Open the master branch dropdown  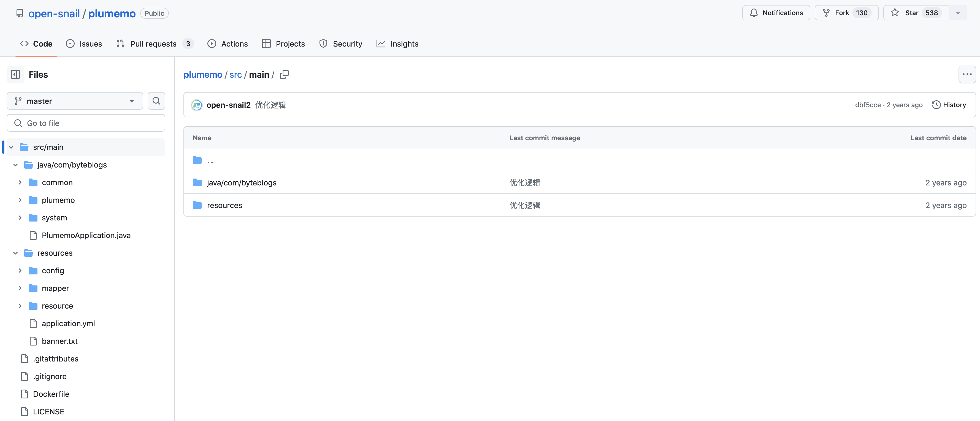pos(75,101)
